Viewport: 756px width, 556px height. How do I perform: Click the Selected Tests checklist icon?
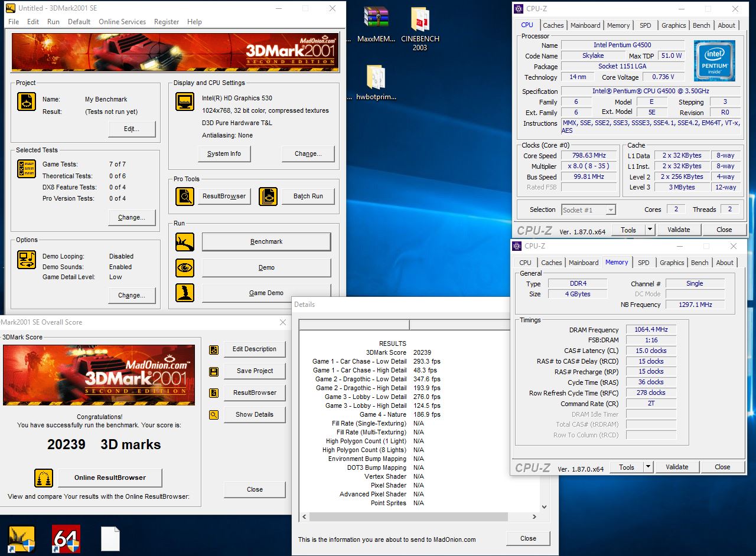(x=26, y=169)
